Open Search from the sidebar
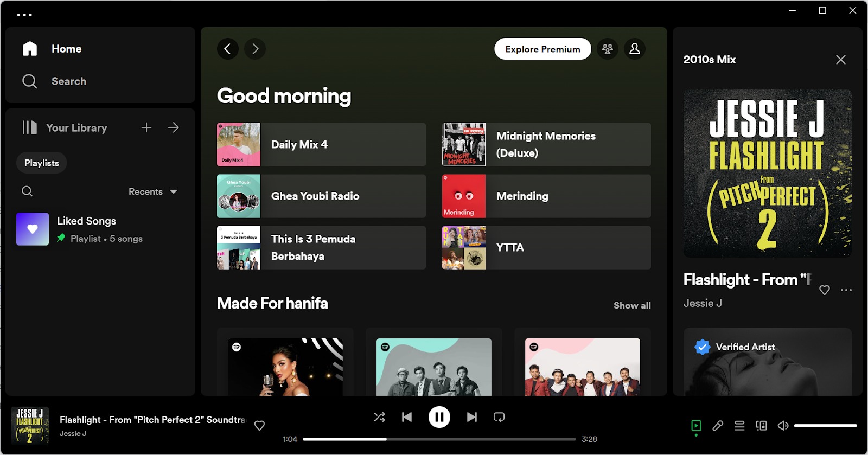 tap(54, 81)
